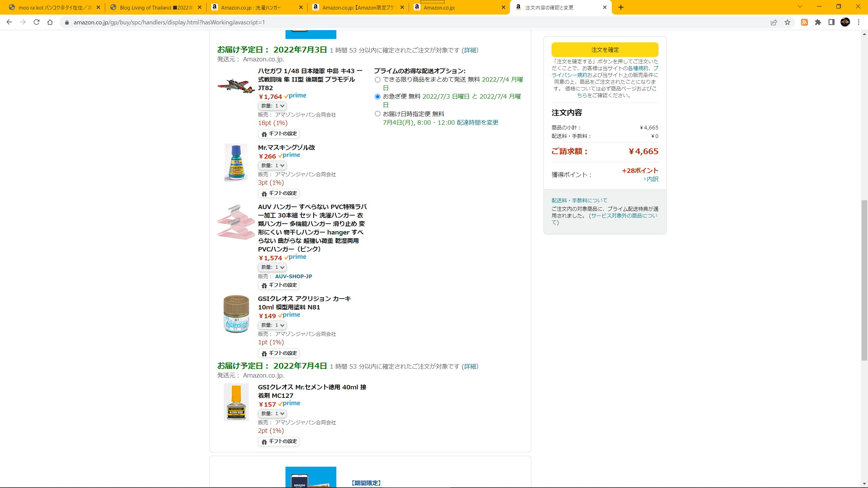The image size is (868, 488).
Task: Open 配送料・手数料について link
Action: (x=579, y=200)
